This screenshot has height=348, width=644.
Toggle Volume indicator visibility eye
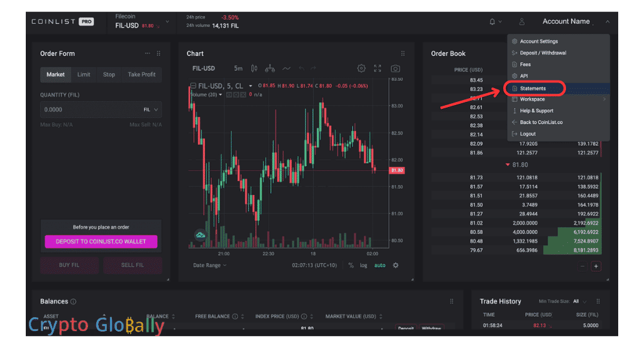(x=229, y=95)
